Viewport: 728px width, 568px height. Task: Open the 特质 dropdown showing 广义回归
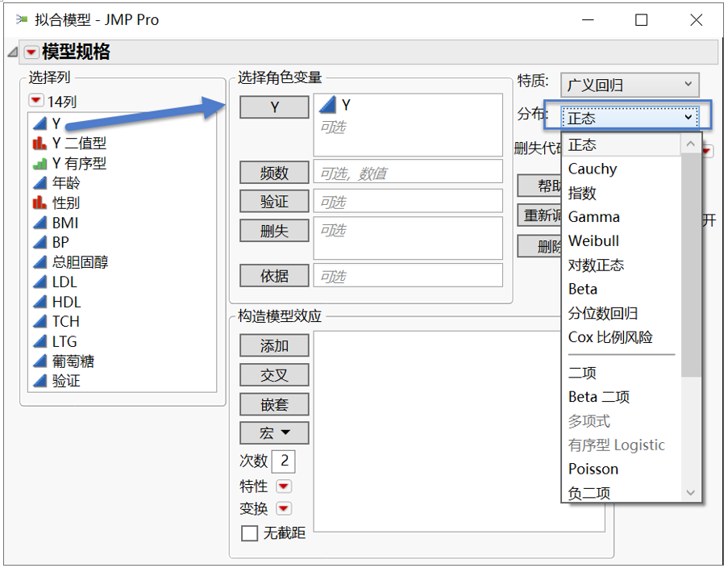click(x=629, y=85)
